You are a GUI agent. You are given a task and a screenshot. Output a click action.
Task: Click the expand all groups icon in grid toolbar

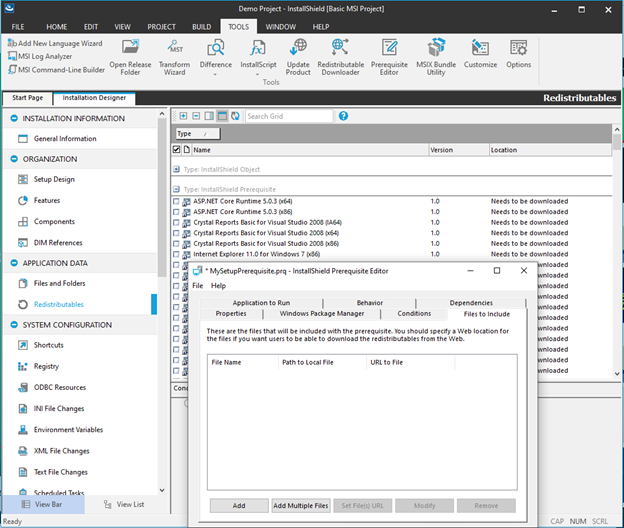click(x=183, y=116)
